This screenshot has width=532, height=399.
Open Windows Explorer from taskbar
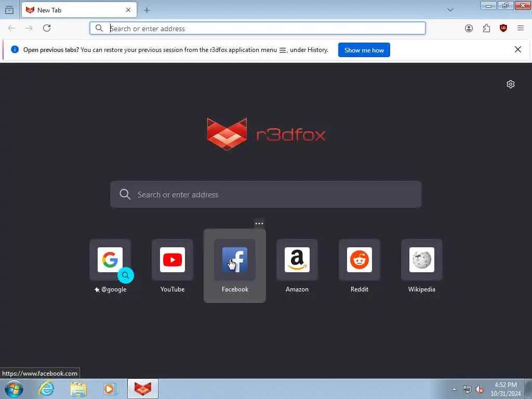(x=78, y=389)
